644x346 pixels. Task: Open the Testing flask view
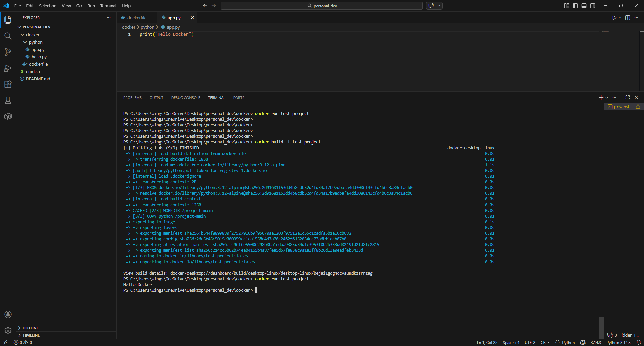8,100
